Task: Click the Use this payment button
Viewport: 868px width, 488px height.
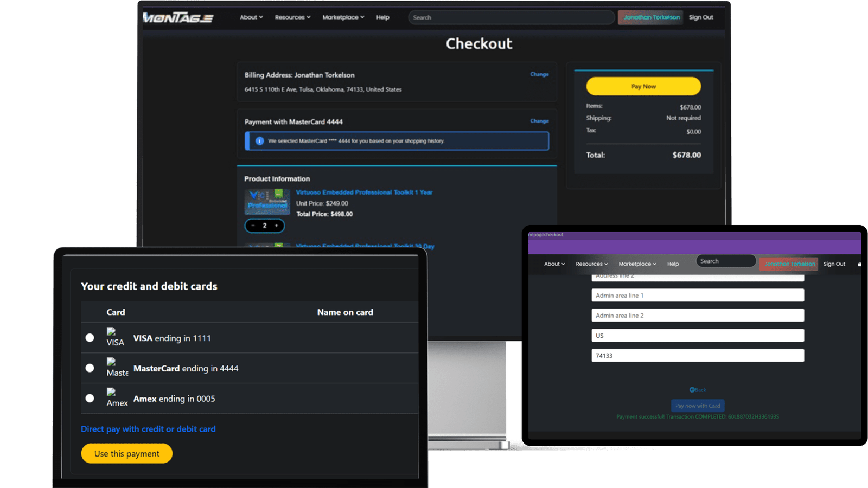Action: [127, 454]
